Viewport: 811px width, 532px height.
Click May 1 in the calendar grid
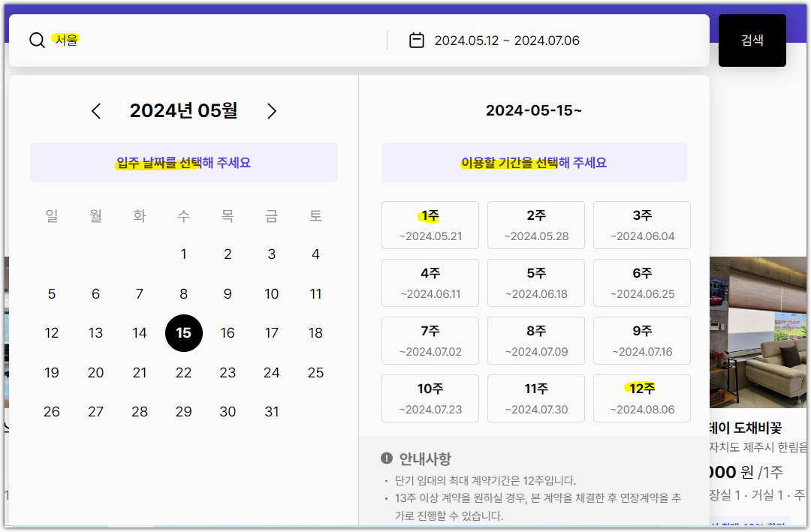pyautogui.click(x=184, y=254)
